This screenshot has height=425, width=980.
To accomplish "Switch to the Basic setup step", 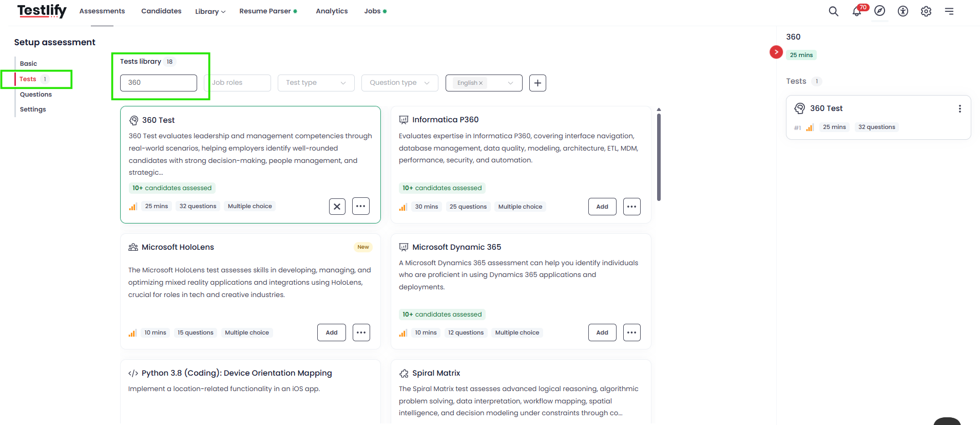I will (28, 64).
